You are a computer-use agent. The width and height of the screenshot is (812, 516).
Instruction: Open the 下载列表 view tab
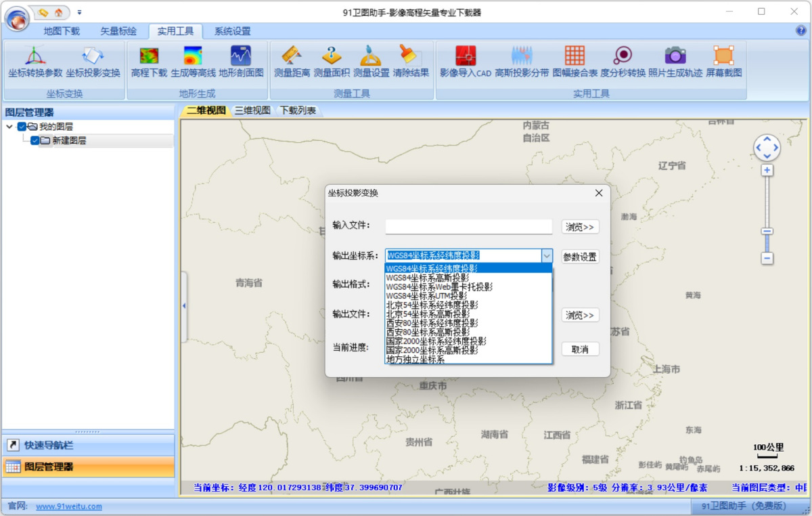coord(298,110)
